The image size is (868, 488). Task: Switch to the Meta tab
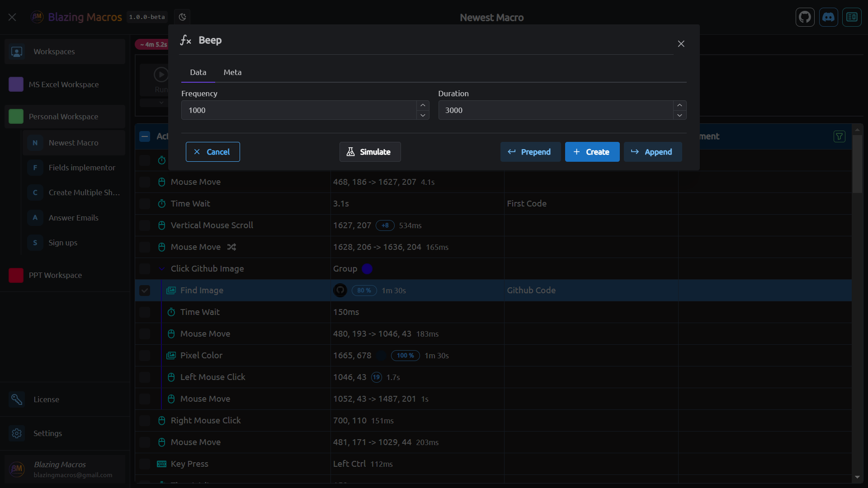(x=232, y=72)
